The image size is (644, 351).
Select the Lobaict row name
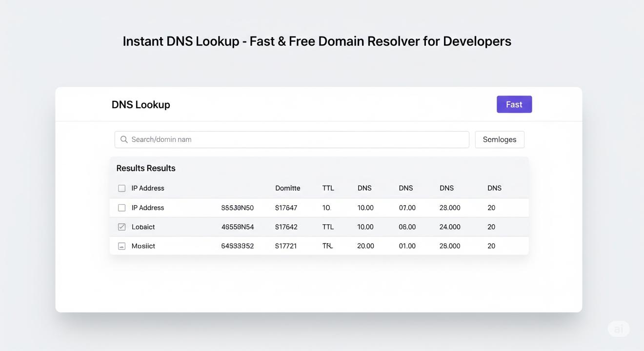(x=143, y=227)
